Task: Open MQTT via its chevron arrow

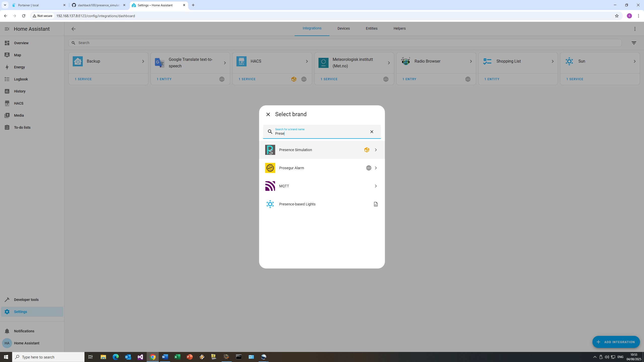Action: point(376,186)
